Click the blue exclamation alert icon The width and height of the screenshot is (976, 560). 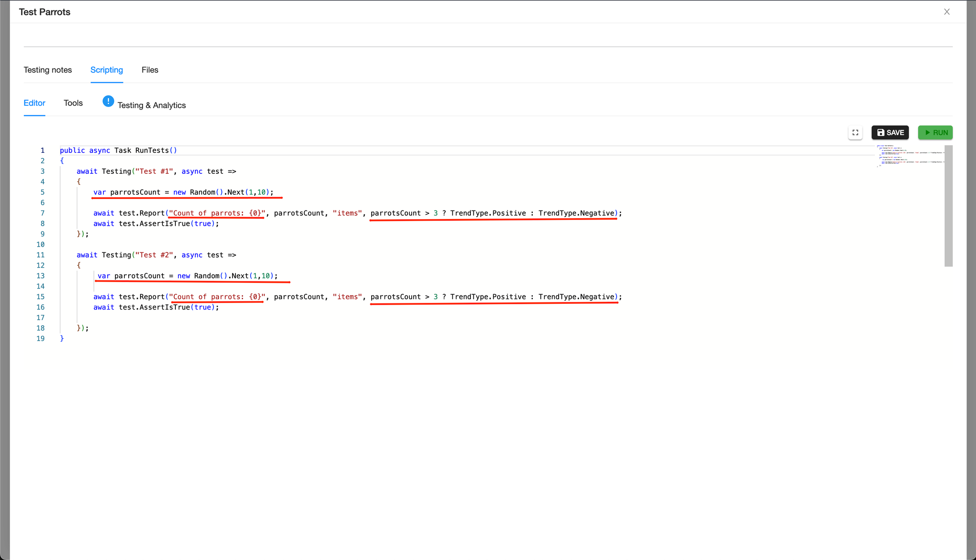click(x=108, y=101)
